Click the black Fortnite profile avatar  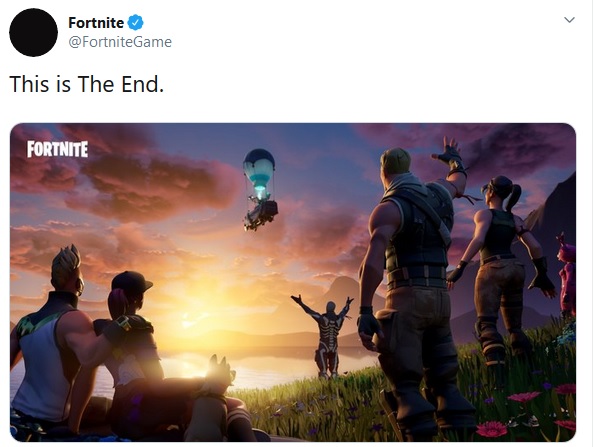tap(33, 33)
